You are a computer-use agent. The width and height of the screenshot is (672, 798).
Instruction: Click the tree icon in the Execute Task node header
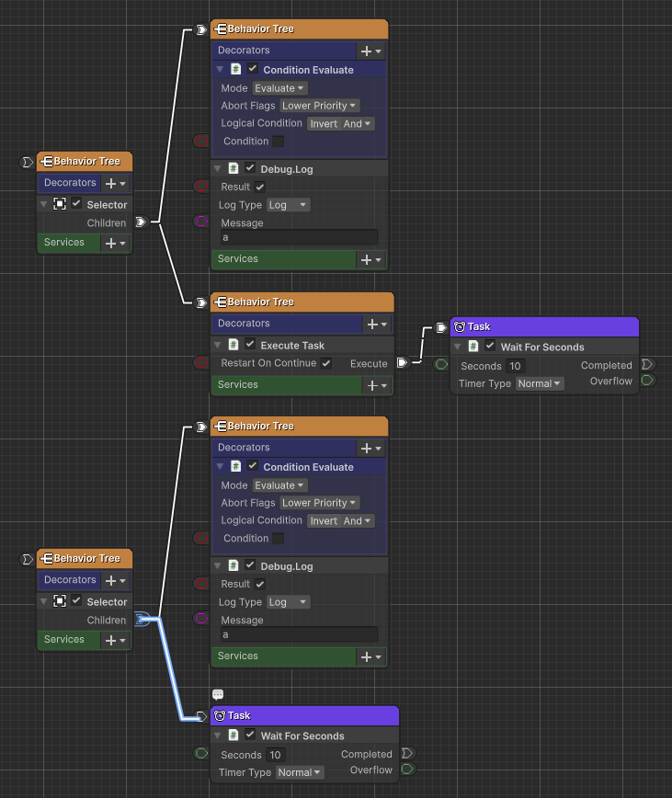(221, 302)
